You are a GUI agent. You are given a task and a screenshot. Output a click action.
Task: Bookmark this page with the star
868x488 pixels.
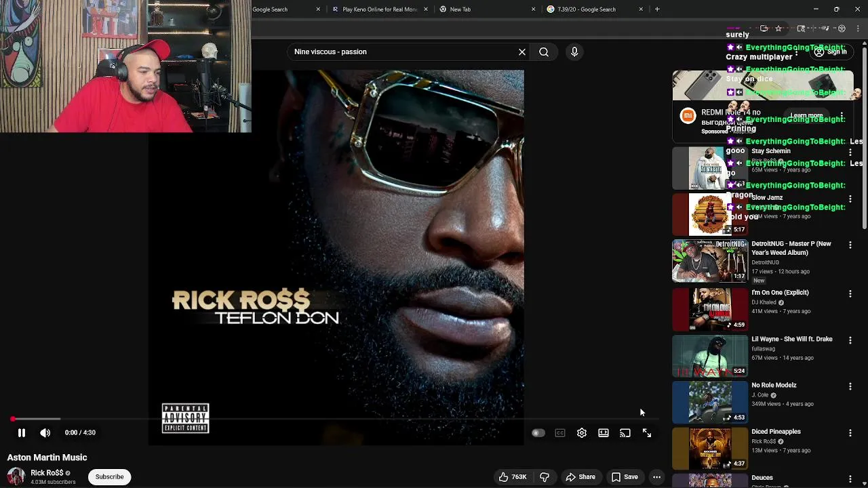pos(778,28)
